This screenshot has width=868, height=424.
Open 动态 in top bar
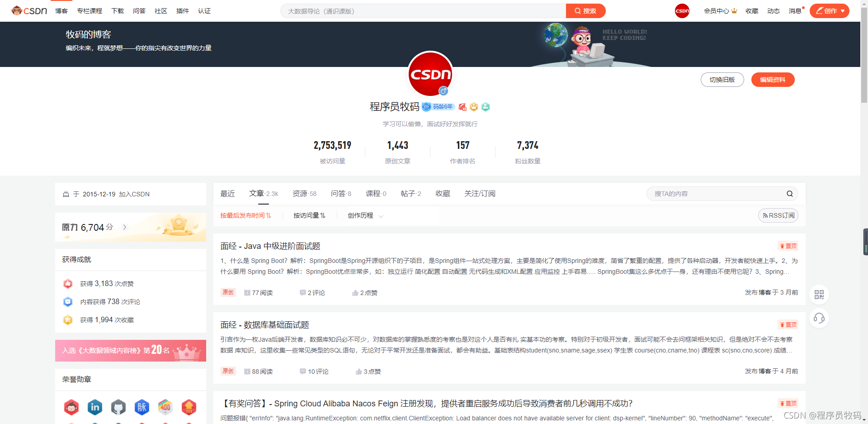pyautogui.click(x=774, y=11)
